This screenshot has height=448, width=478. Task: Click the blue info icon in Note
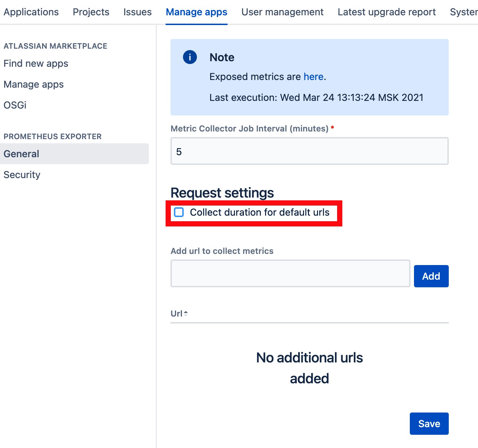pyautogui.click(x=190, y=57)
